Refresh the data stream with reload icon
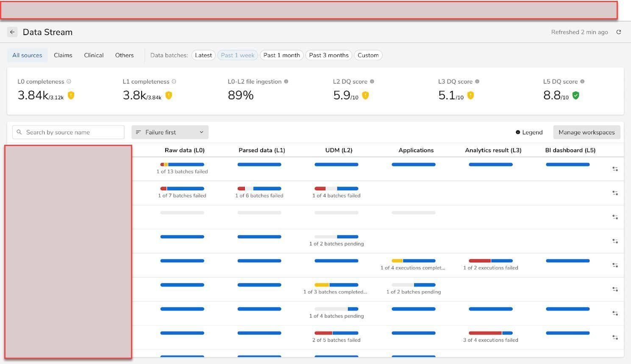Viewport: 631px width, 364px height. click(x=619, y=32)
